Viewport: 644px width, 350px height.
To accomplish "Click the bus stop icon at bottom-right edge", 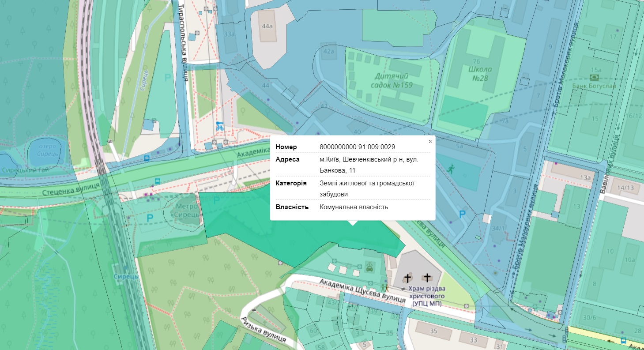I will (623, 340).
